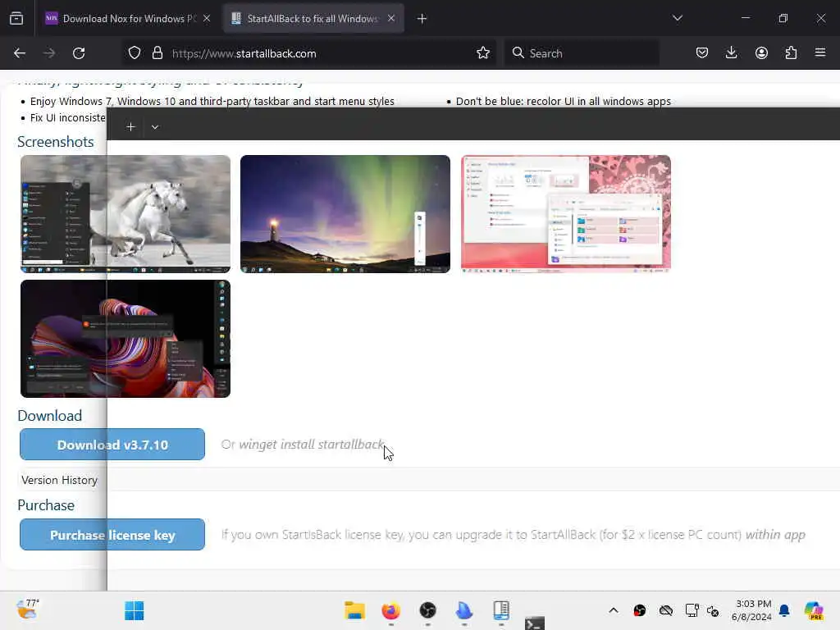Go back to the previous page
The width and height of the screenshot is (840, 630).
(20, 53)
